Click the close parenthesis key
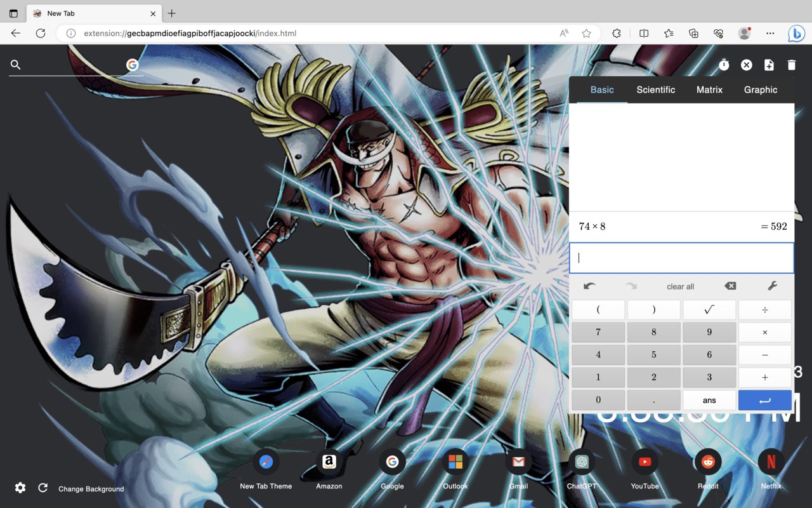Screen dimensions: 812x508 pos(654,310)
